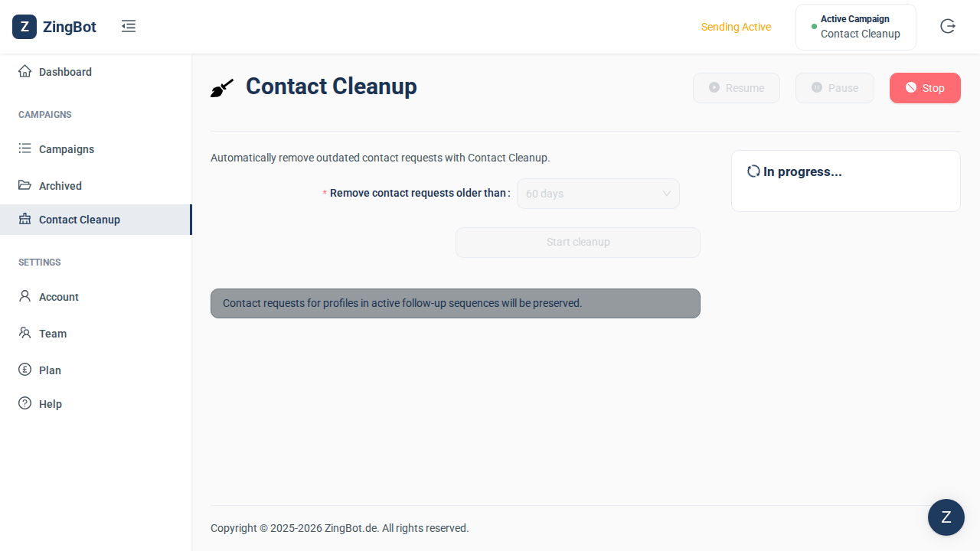Click the ZingBot Z logo icon

pos(24,27)
